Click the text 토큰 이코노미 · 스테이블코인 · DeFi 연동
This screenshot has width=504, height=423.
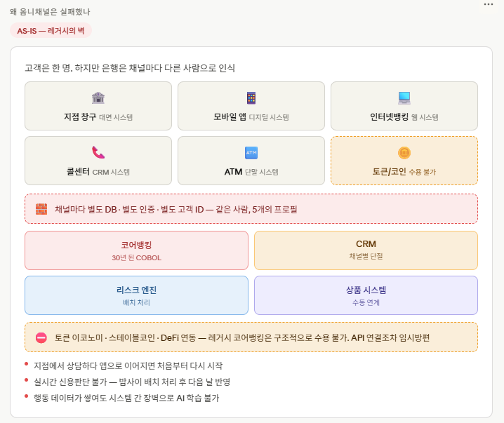coord(242,337)
